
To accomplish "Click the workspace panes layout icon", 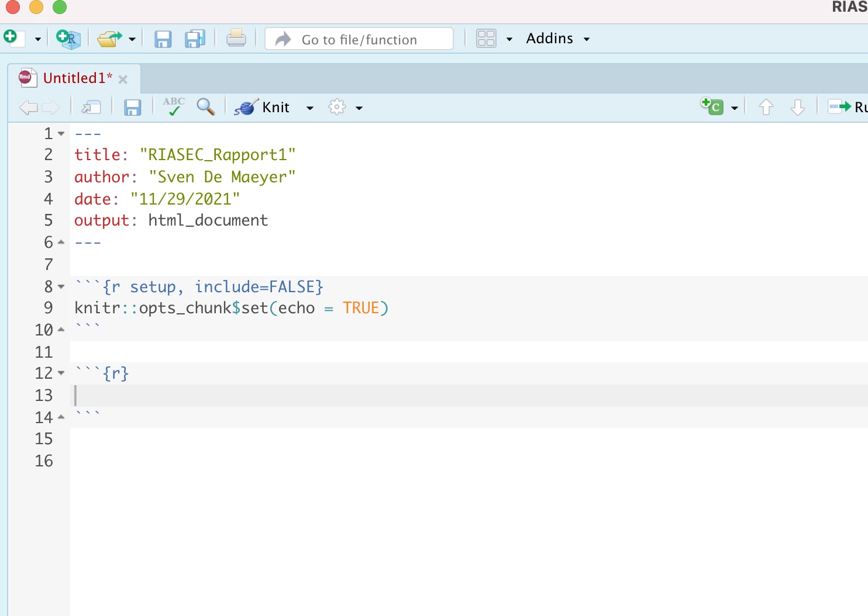I will [486, 39].
